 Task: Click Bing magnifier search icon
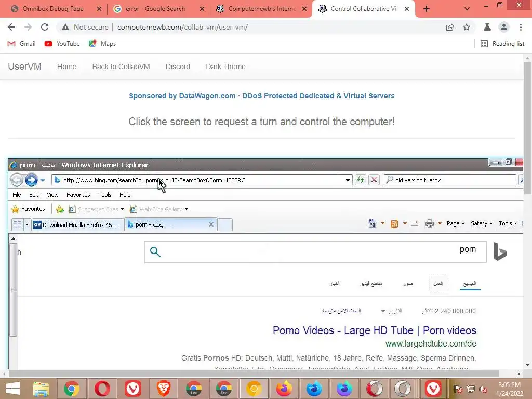(155, 252)
